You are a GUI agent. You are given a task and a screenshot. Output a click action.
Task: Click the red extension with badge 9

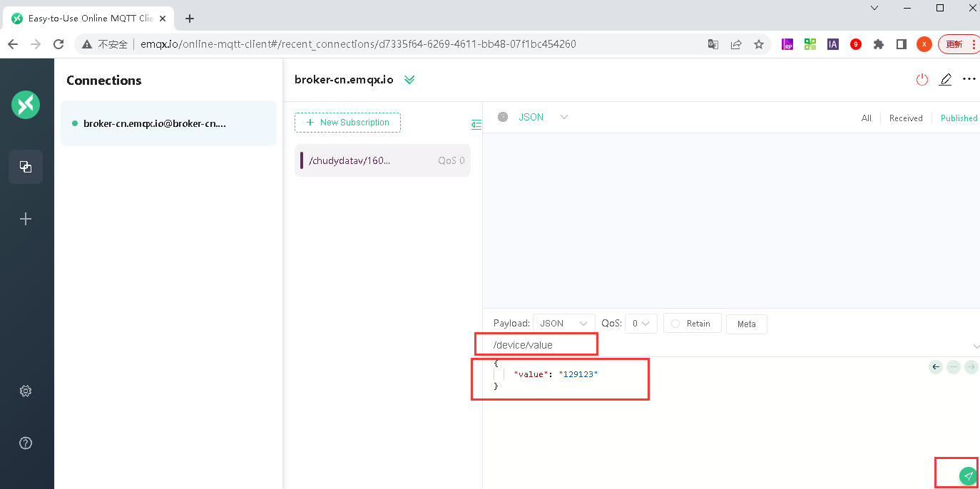856,44
